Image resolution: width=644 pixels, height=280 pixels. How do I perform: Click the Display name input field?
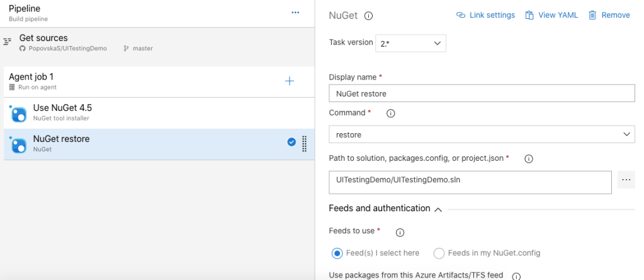(x=482, y=93)
